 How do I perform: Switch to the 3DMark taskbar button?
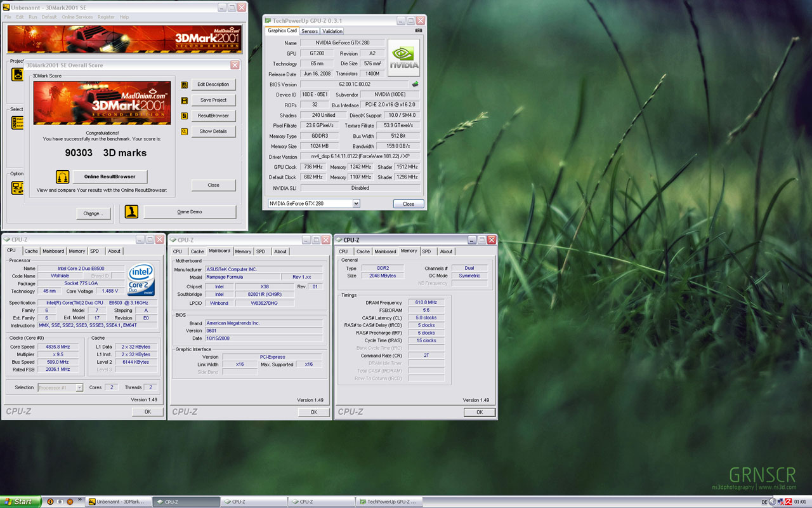click(118, 502)
